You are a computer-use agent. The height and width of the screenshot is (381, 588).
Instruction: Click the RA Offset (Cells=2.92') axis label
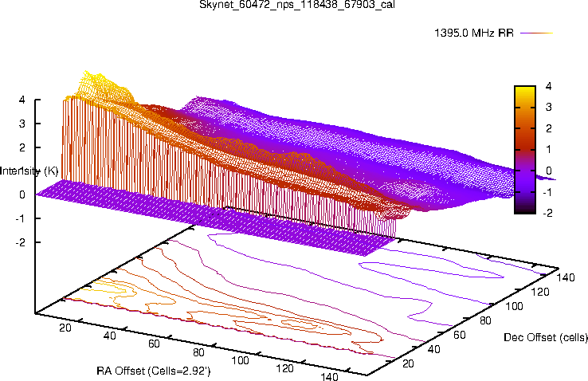pos(154,371)
